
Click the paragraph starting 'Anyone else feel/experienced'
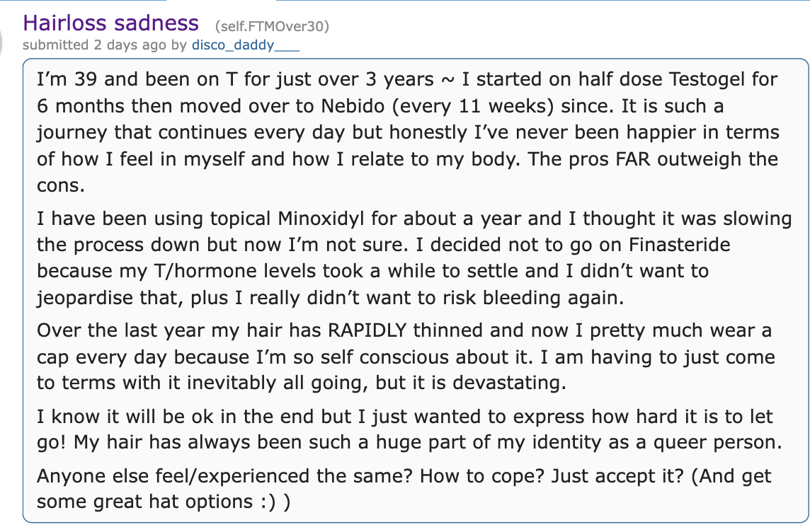tap(404, 489)
